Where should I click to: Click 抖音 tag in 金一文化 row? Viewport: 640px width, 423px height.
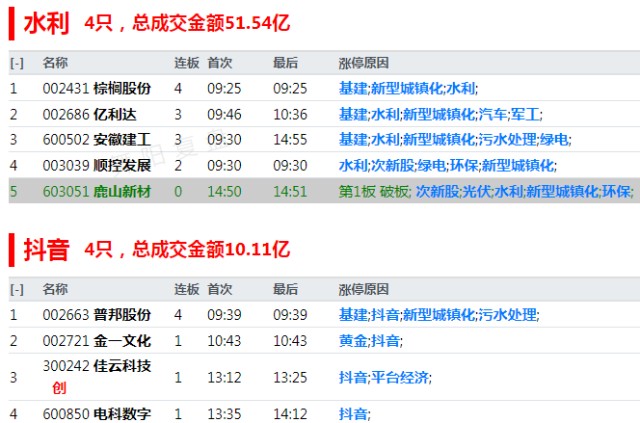coord(385,341)
